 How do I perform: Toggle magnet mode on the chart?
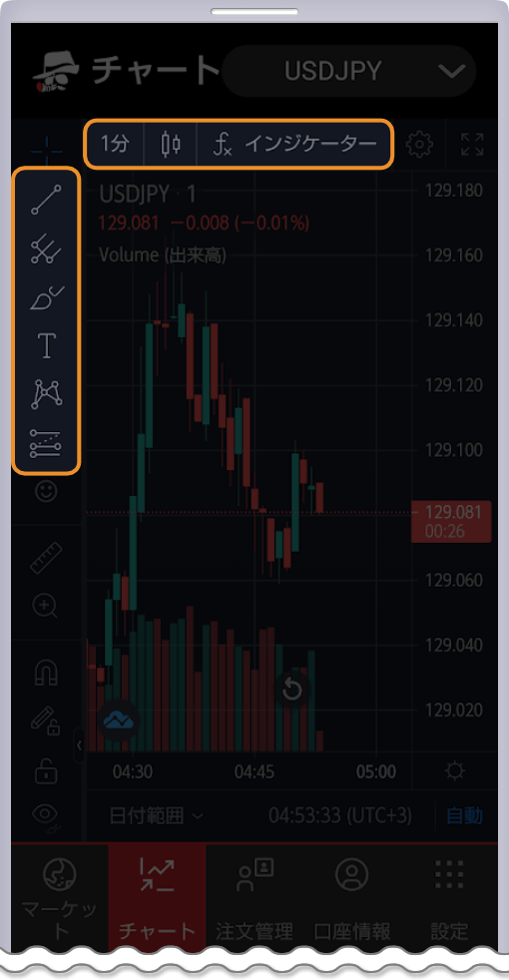(46, 673)
